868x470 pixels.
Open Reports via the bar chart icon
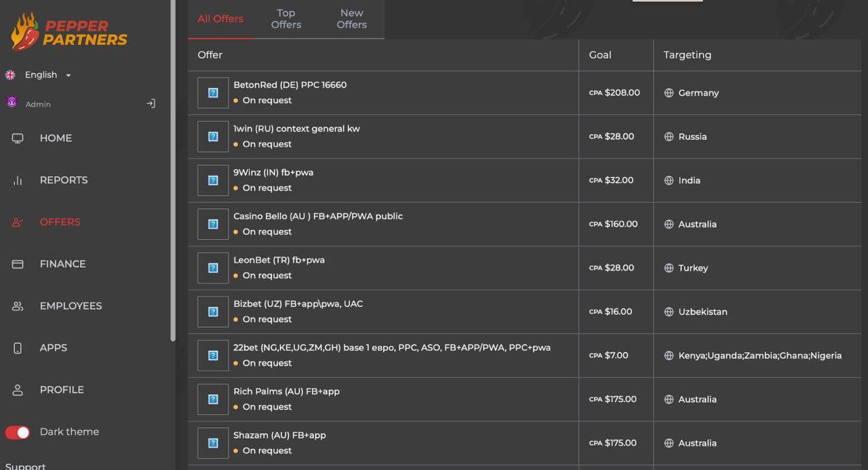pos(18,180)
